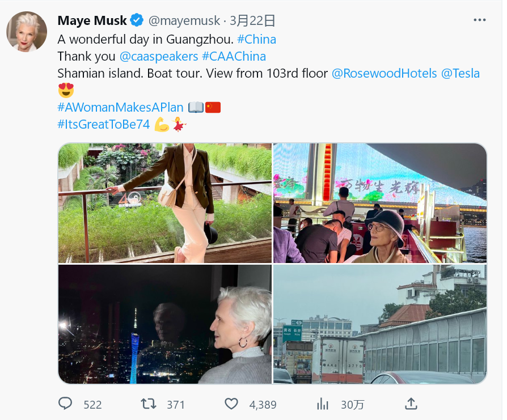This screenshot has height=420, width=507.
Task: Visit the @caaspeakers mention
Action: (159, 57)
